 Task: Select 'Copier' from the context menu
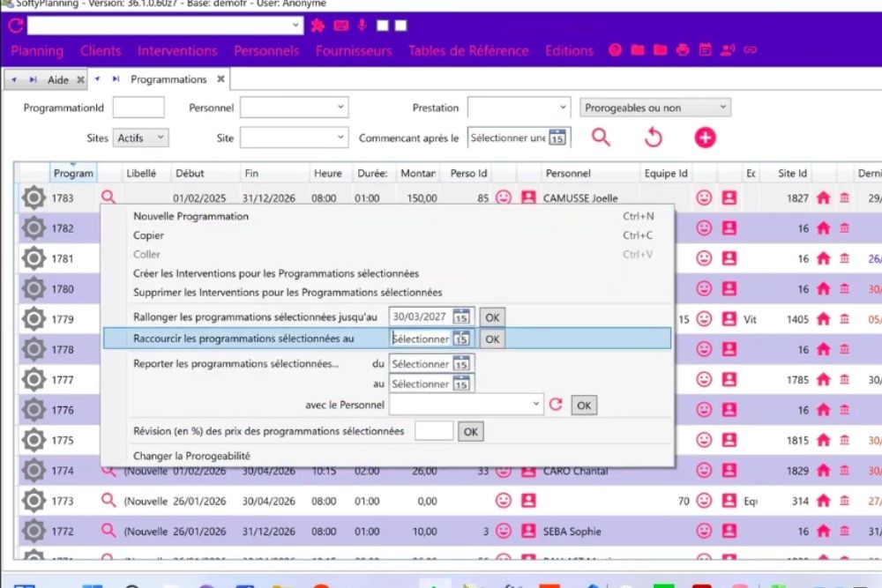pos(146,236)
